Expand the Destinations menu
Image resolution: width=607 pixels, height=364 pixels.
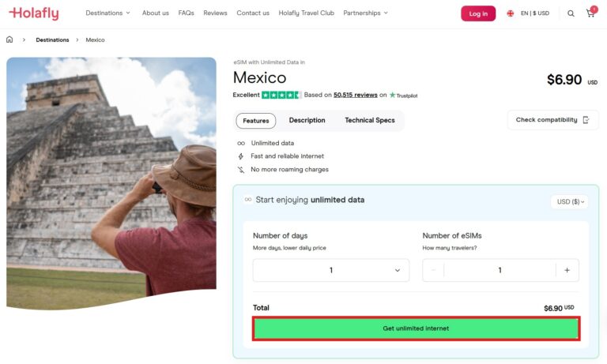coord(107,13)
